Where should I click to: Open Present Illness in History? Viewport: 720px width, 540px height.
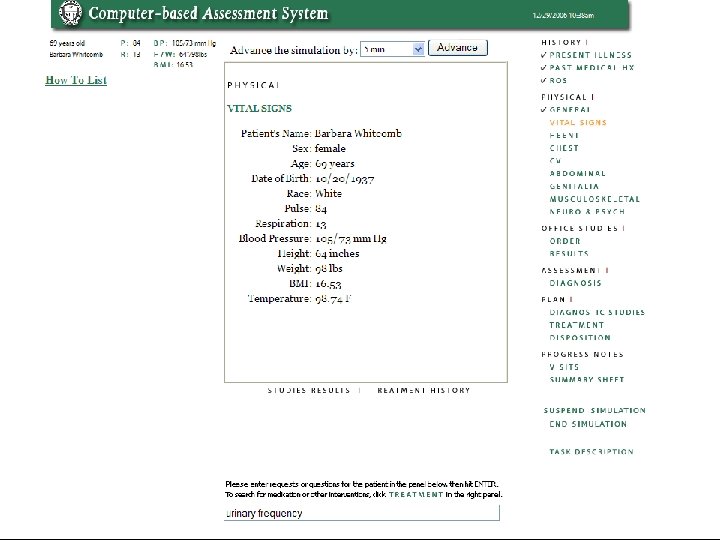(591, 55)
